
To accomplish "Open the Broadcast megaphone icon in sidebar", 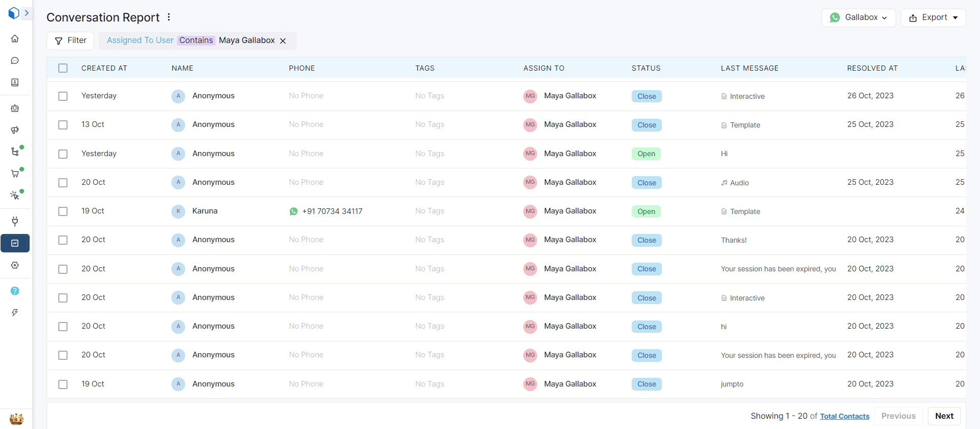I will click(x=15, y=130).
